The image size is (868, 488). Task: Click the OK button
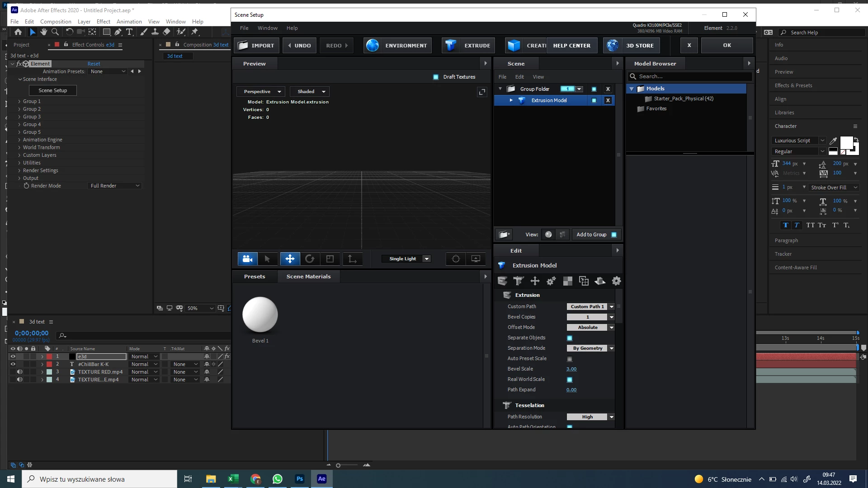point(726,45)
